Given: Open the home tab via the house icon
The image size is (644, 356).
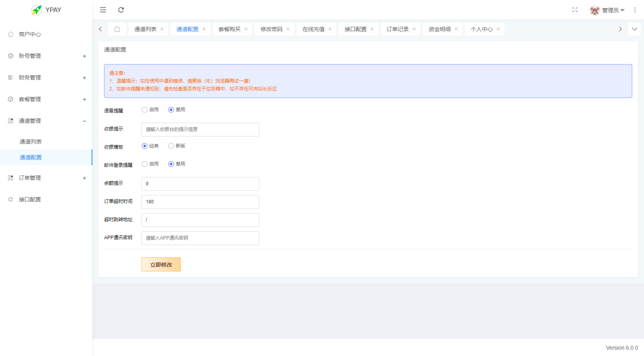Looking at the screenshot, I should click(x=117, y=29).
